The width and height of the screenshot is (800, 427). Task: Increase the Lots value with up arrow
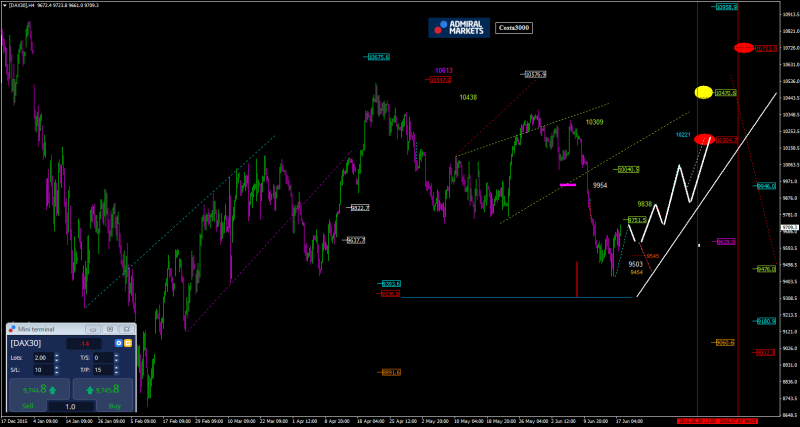point(57,354)
